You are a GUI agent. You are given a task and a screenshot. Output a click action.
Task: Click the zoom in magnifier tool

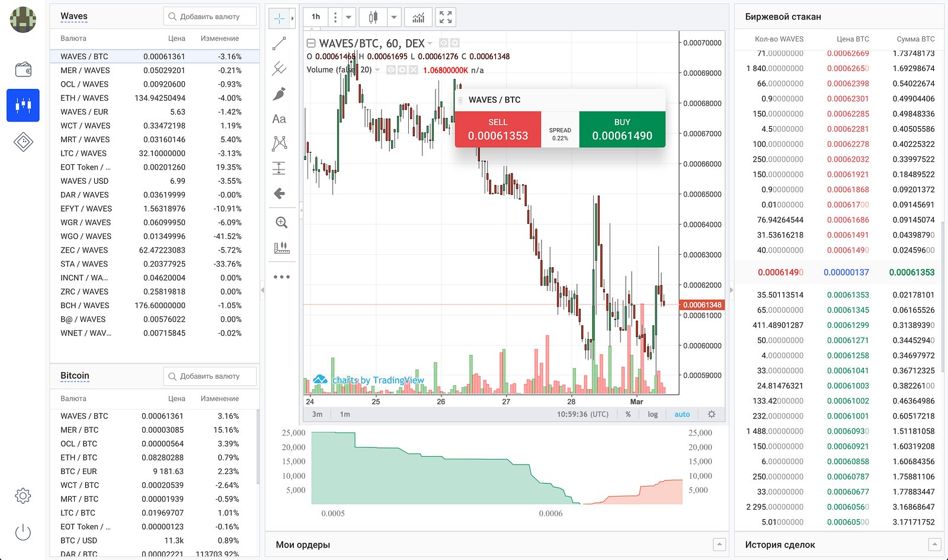281,222
